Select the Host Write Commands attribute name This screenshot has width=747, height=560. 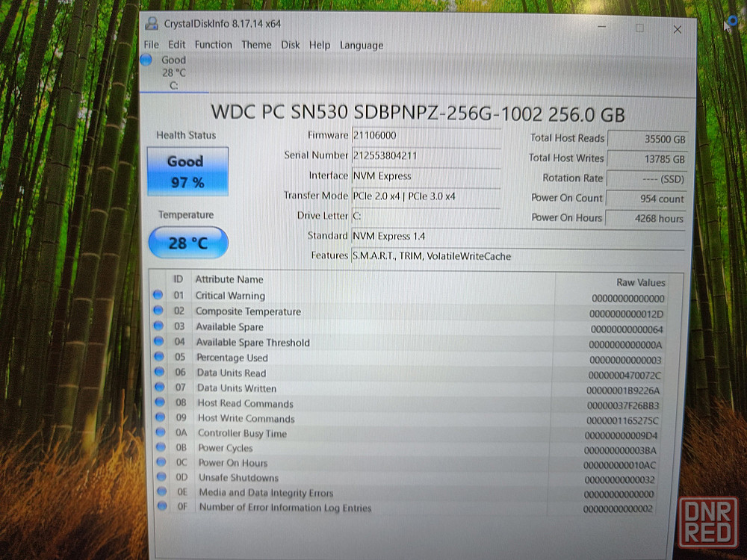pyautogui.click(x=247, y=419)
